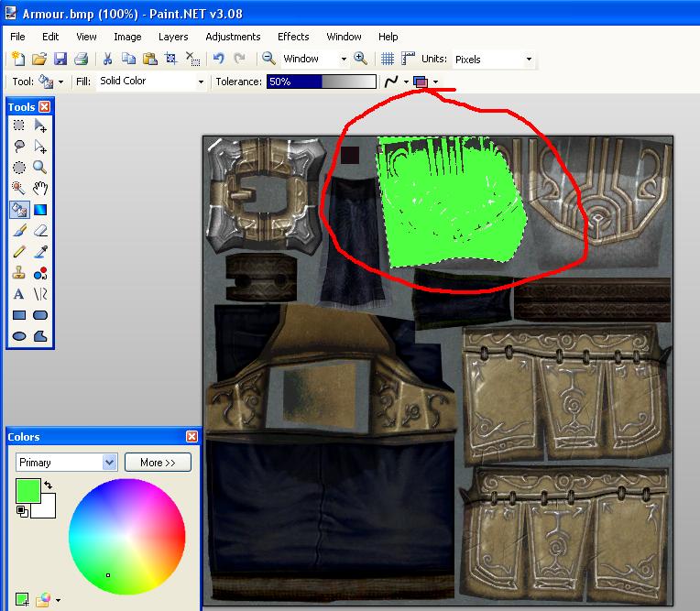Toggle rulers display in toolbar
The height and width of the screenshot is (611, 700).
click(409, 59)
